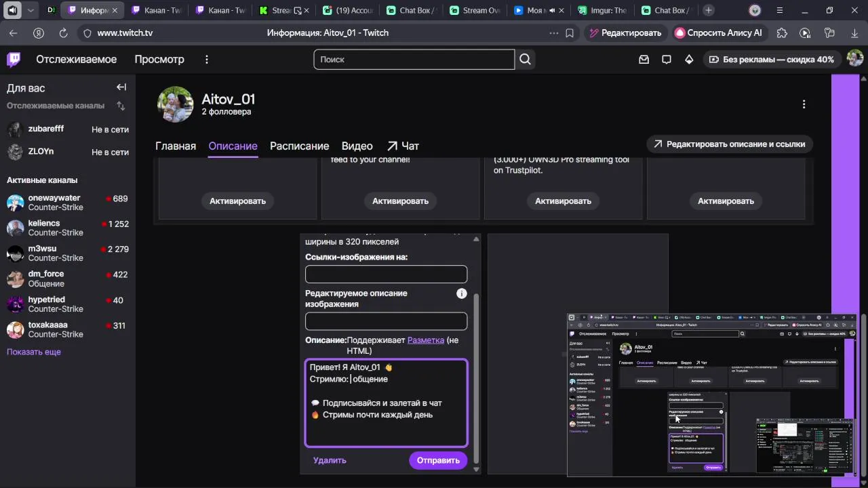Open onewaywater live channel
Image resolution: width=868 pixels, height=488 pixels.
pos(68,203)
